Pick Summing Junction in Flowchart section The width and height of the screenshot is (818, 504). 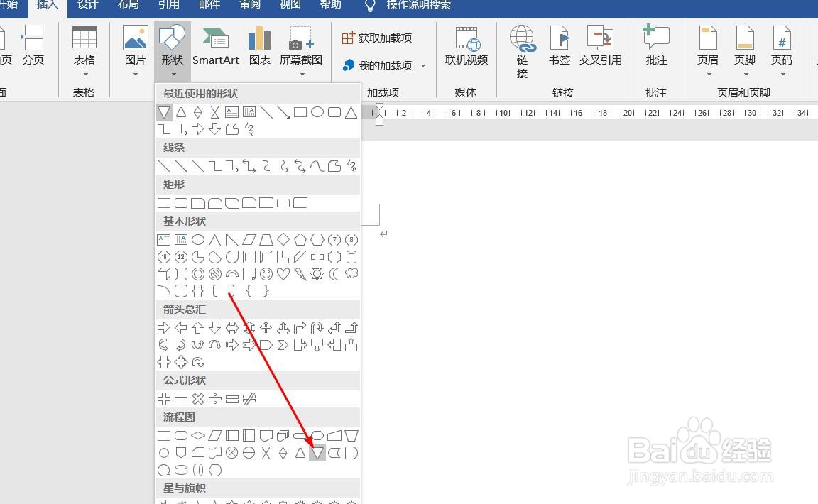(231, 453)
